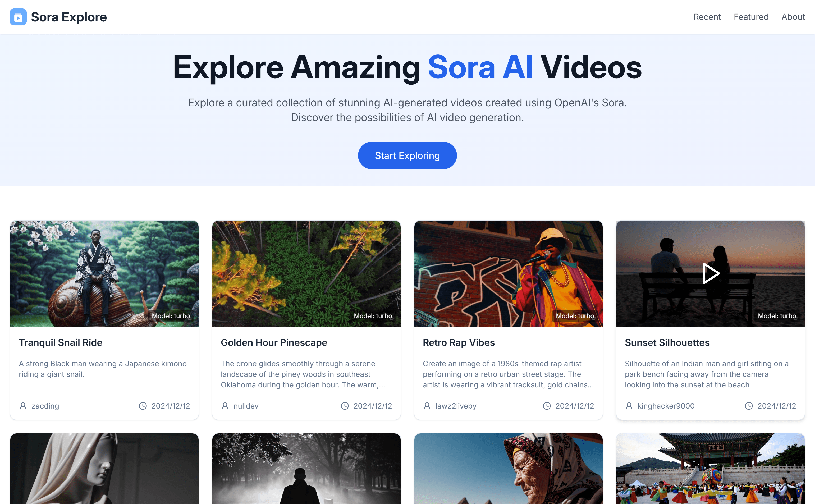
Task: Click the Model: turbo badge on pinescape video
Action: [x=373, y=316]
